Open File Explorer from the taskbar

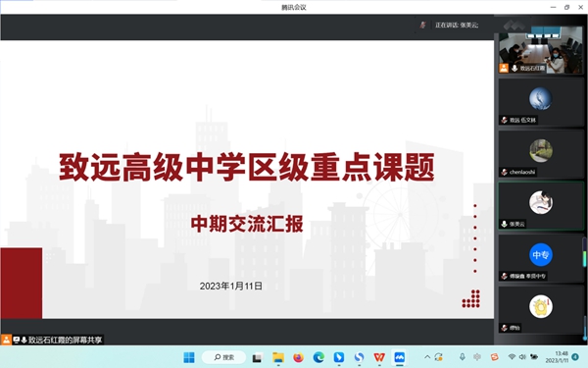[x=278, y=357]
